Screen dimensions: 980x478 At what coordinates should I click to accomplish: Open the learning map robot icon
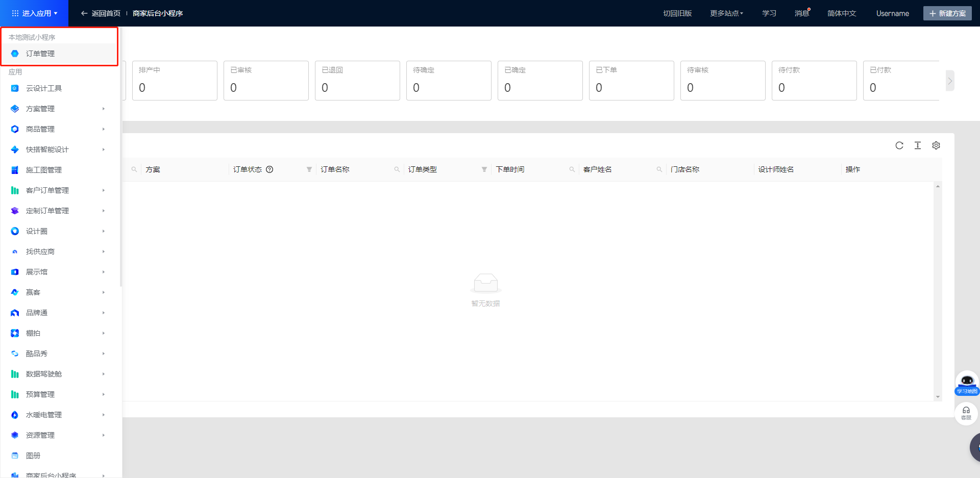(x=967, y=383)
